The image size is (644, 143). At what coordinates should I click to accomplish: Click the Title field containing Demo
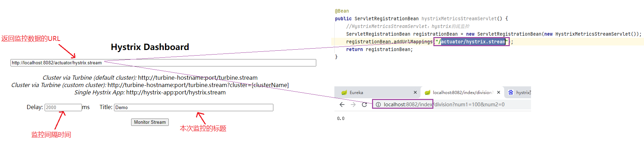coord(194,107)
